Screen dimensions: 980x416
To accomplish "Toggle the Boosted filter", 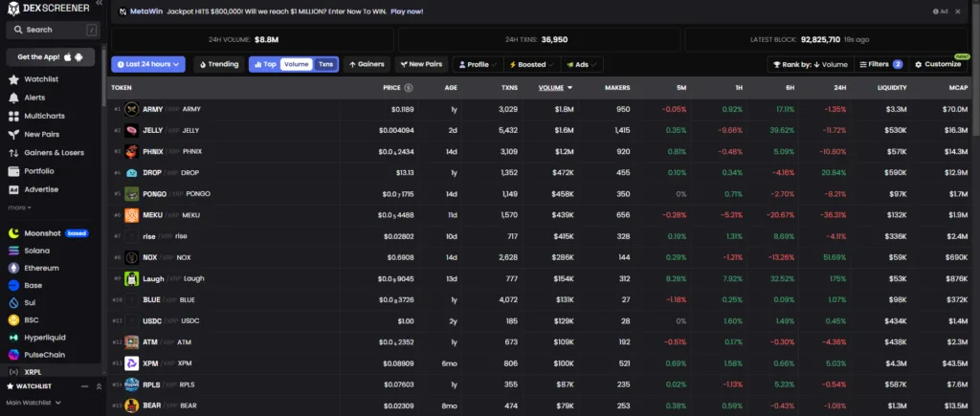I will point(532,64).
